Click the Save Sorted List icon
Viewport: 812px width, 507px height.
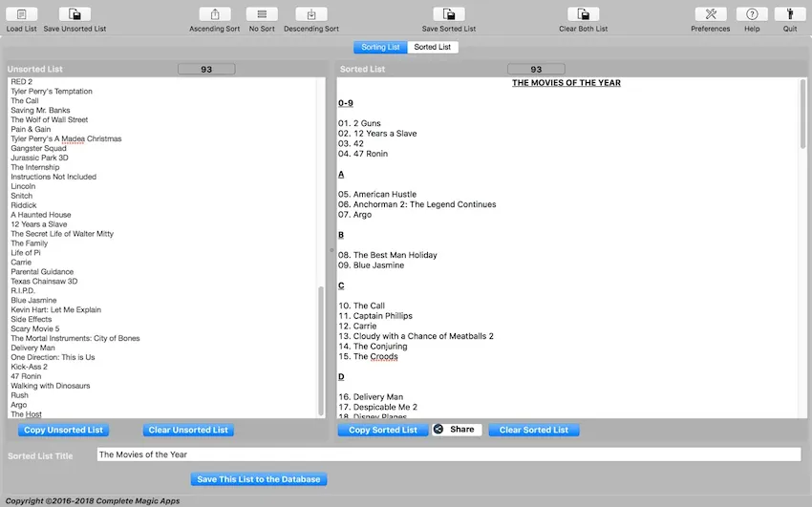coord(449,14)
